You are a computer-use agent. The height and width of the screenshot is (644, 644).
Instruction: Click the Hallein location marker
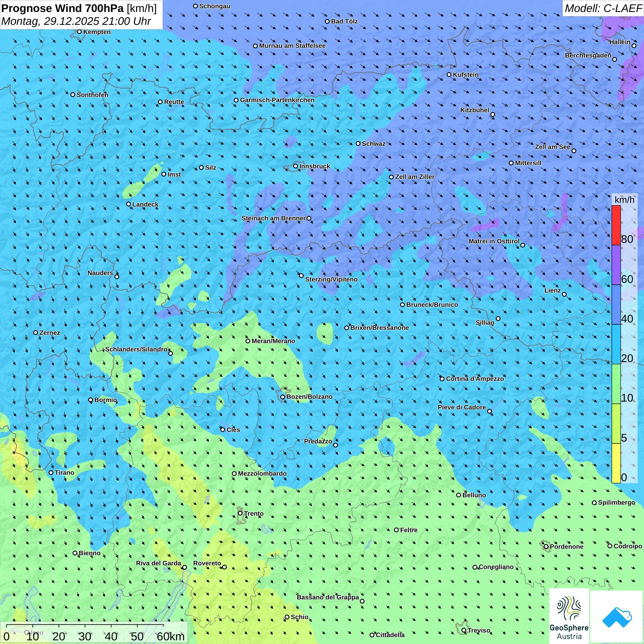click(634, 46)
